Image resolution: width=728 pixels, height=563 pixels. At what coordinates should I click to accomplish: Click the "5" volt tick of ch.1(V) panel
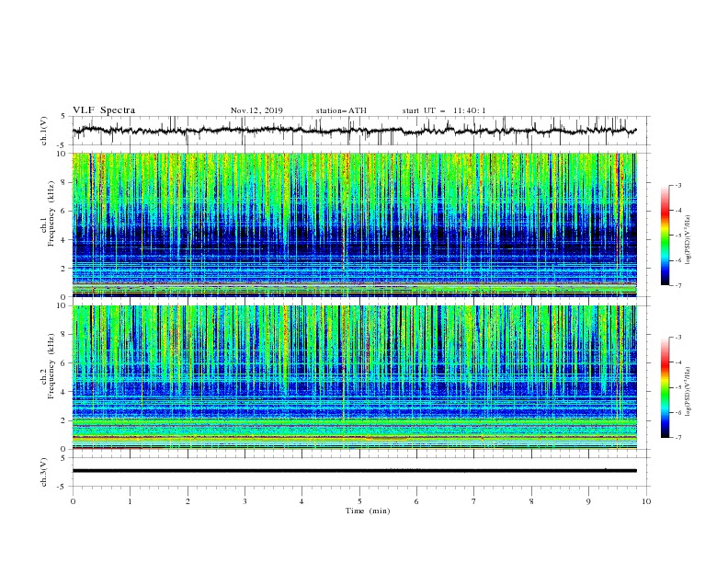click(x=64, y=117)
